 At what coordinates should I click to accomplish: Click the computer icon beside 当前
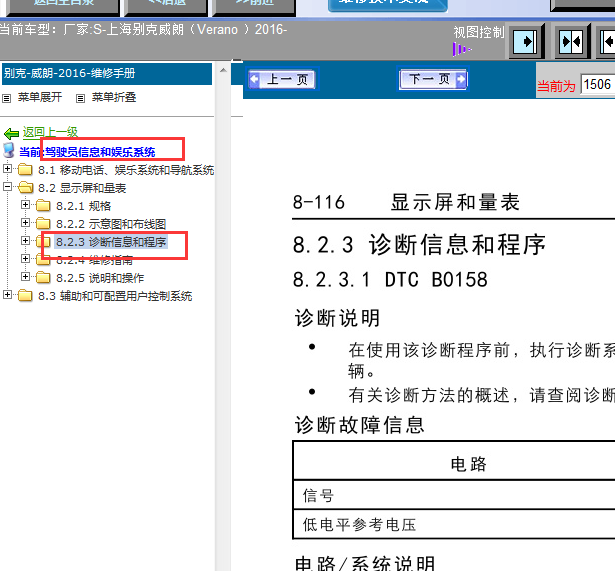point(9,151)
